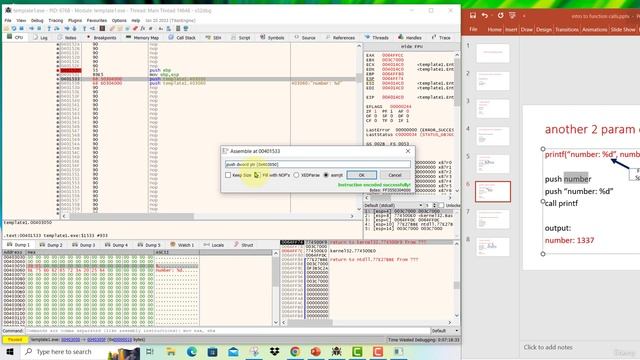Click the assemble instruction input field
The width and height of the screenshot is (640, 360).
(318, 164)
